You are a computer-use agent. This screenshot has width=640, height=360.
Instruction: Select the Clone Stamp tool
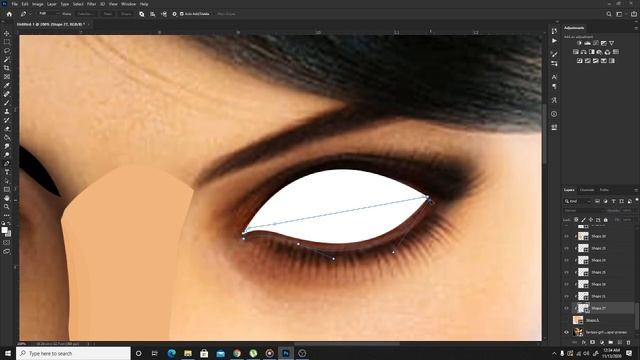(7, 111)
